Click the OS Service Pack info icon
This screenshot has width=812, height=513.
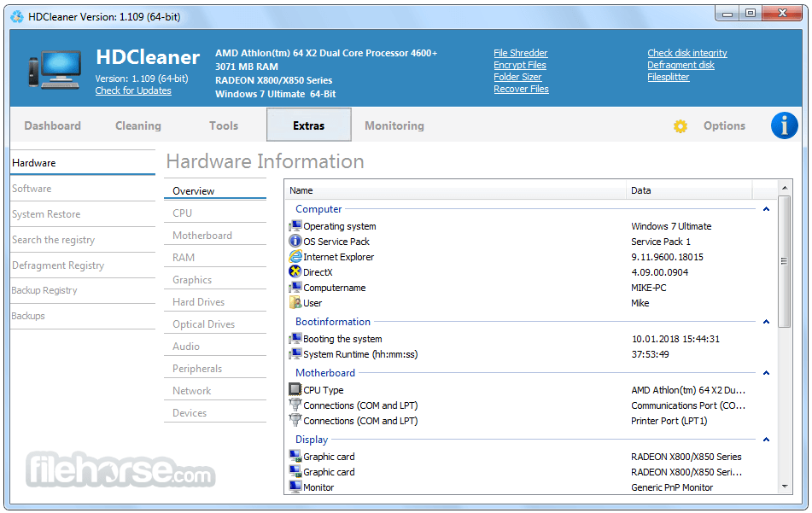[x=295, y=242]
